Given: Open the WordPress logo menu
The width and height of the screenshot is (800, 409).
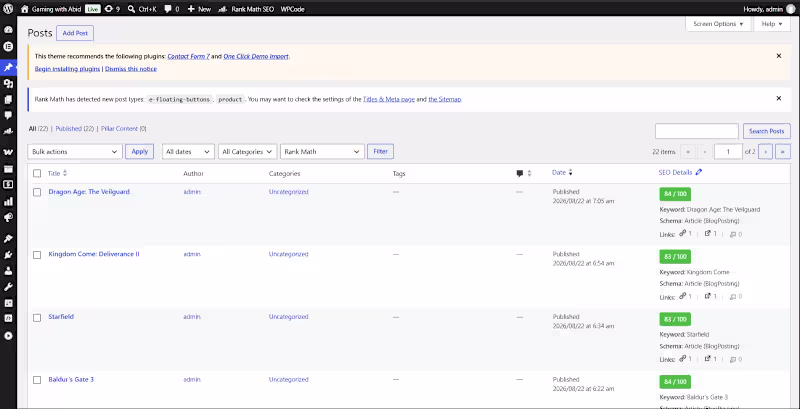Looking at the screenshot, I should [x=8, y=9].
